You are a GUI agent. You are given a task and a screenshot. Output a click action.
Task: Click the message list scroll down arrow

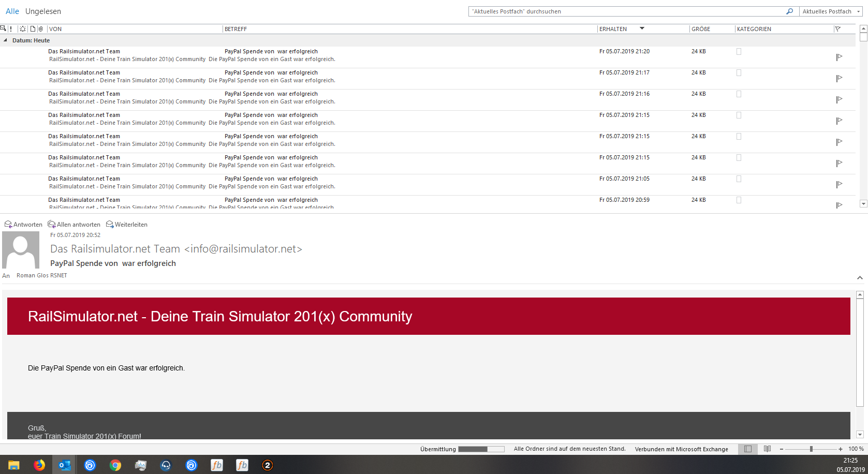pos(863,204)
